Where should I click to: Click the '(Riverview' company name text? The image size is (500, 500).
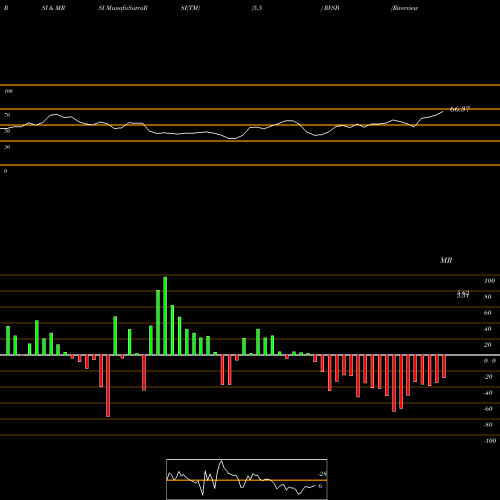pyautogui.click(x=404, y=8)
